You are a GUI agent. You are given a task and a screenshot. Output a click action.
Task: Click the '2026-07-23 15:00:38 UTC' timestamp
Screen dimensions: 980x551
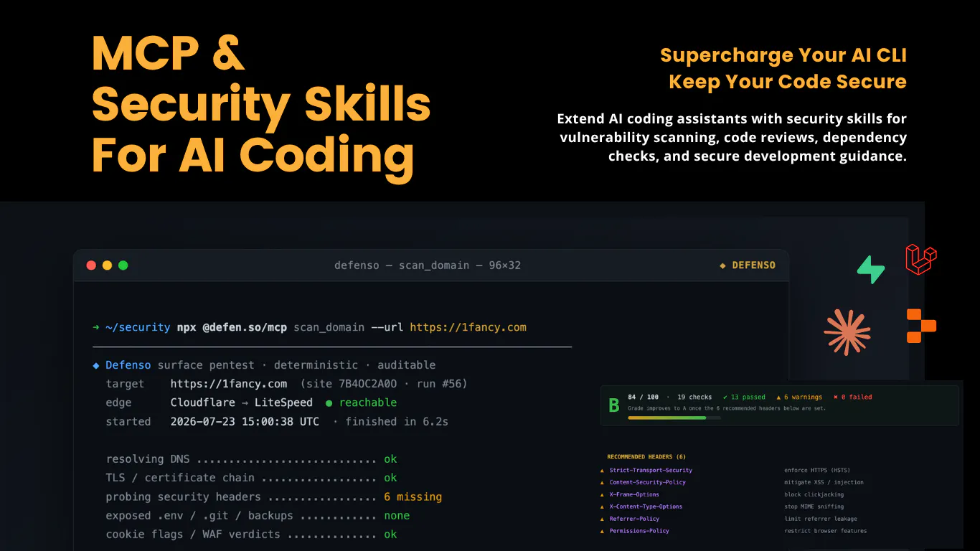click(245, 422)
